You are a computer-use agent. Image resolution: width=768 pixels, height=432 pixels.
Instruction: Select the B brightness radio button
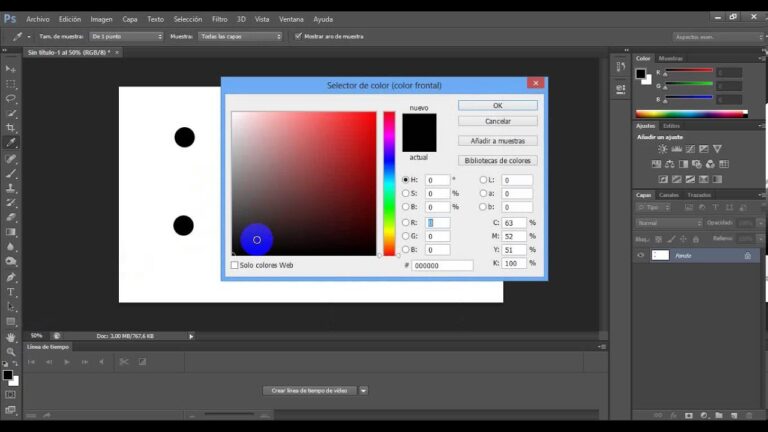(406, 207)
